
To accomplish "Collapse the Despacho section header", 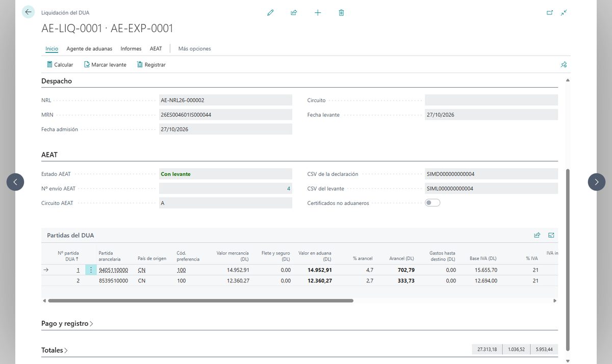I will tap(57, 81).
